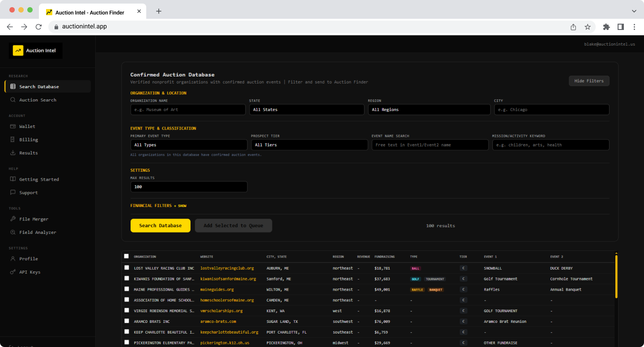Toggle the select-all checkbox in table header
This screenshot has width=644, height=347.
(x=126, y=256)
